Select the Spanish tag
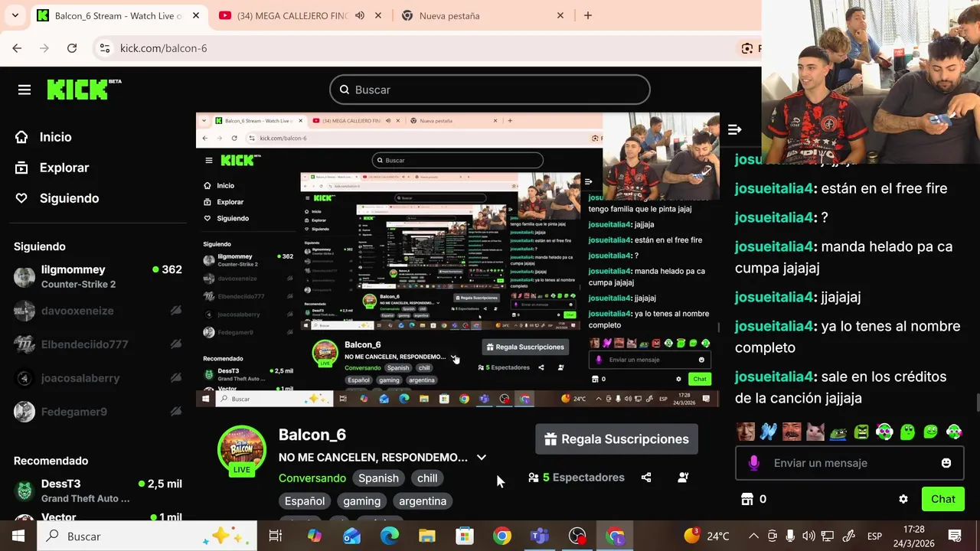This screenshot has width=980, height=551. pos(378,478)
